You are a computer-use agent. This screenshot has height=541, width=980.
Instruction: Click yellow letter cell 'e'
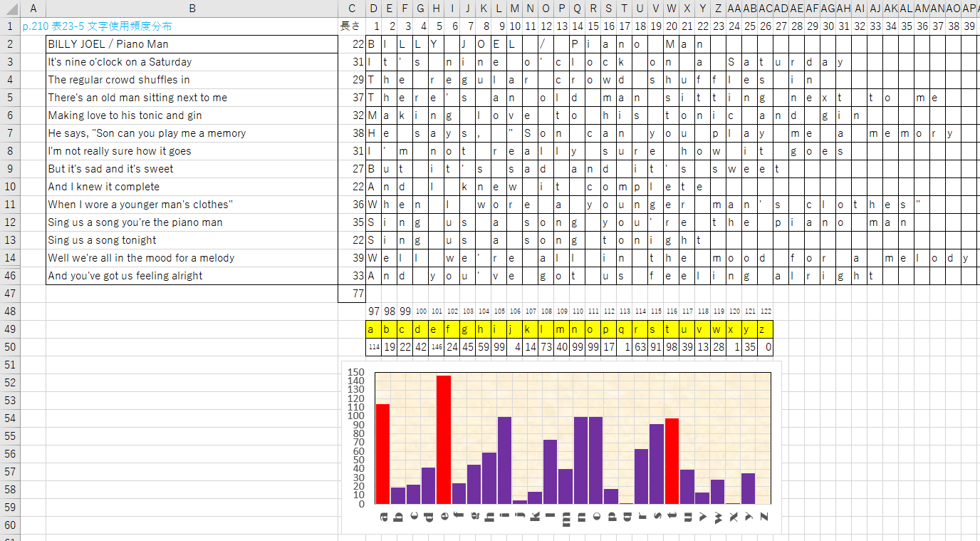click(436, 329)
